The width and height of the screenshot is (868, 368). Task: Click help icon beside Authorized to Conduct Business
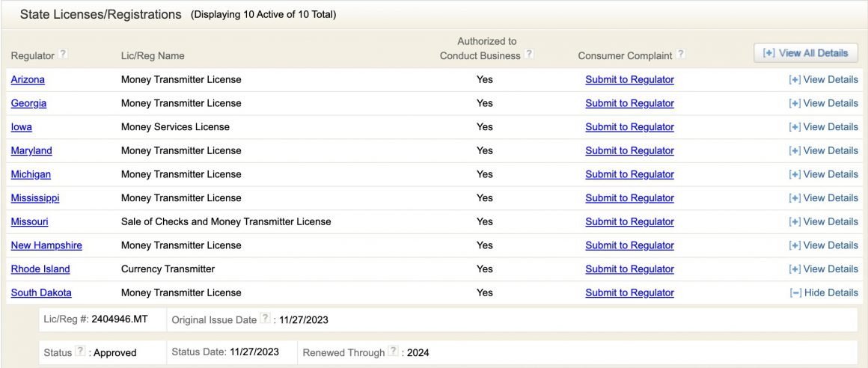click(x=529, y=54)
